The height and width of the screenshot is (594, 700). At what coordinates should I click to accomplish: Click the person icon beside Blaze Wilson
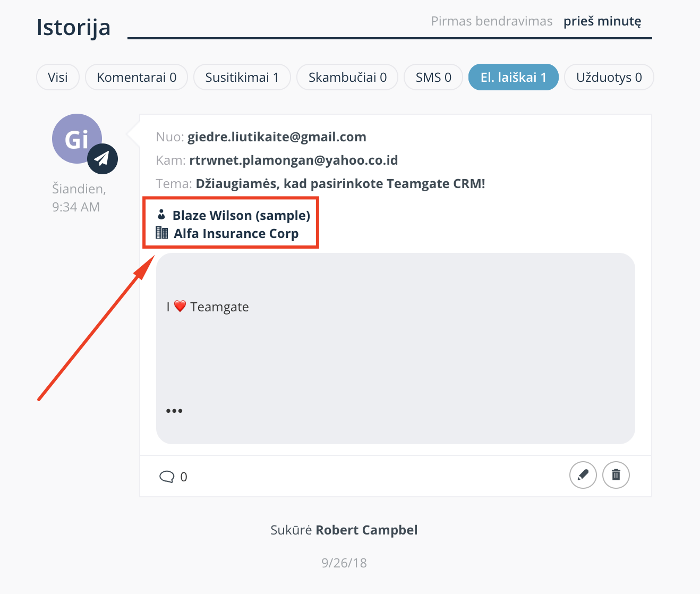161,215
